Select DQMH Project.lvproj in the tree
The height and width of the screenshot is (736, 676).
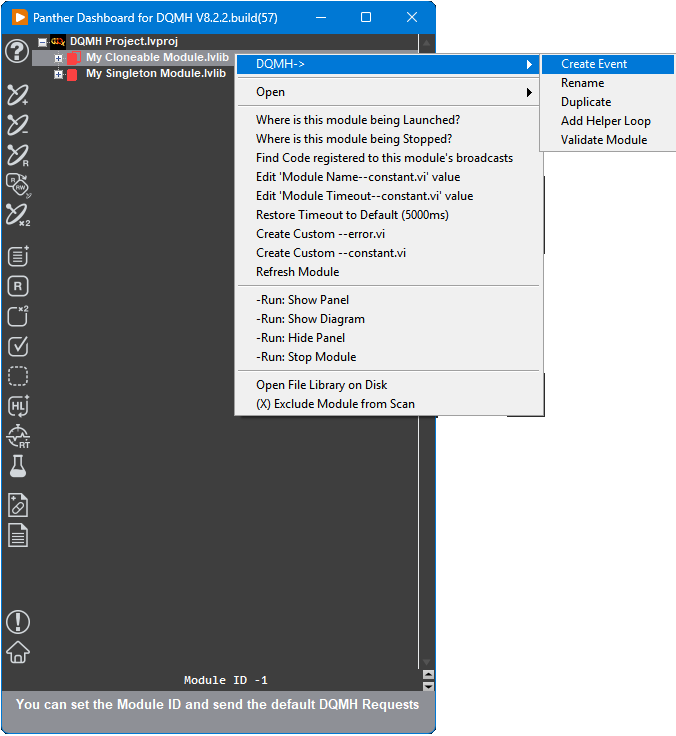point(124,41)
